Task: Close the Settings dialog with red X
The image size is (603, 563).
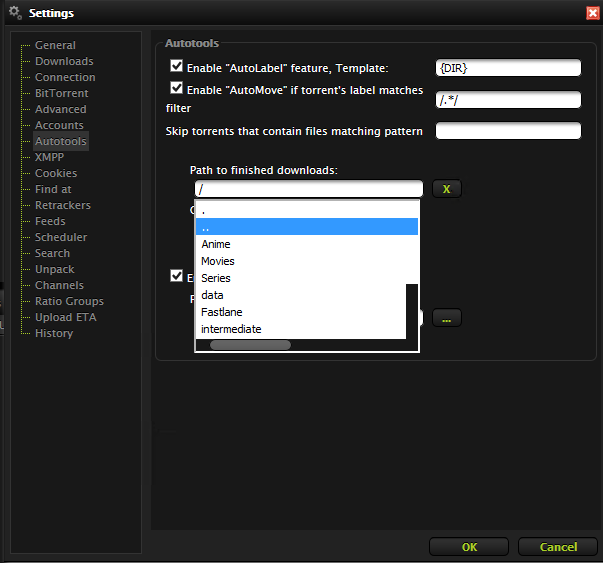Action: click(x=592, y=13)
